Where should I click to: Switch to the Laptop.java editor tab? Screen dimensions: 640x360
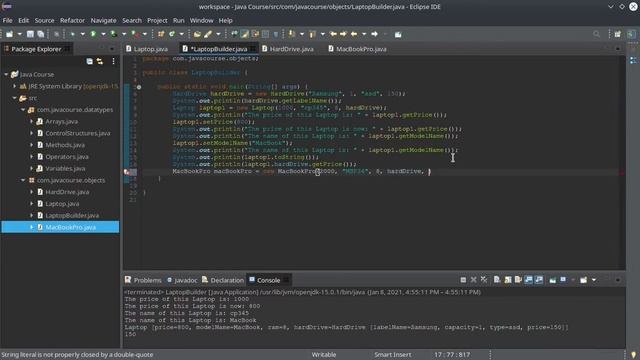pyautogui.click(x=147, y=49)
